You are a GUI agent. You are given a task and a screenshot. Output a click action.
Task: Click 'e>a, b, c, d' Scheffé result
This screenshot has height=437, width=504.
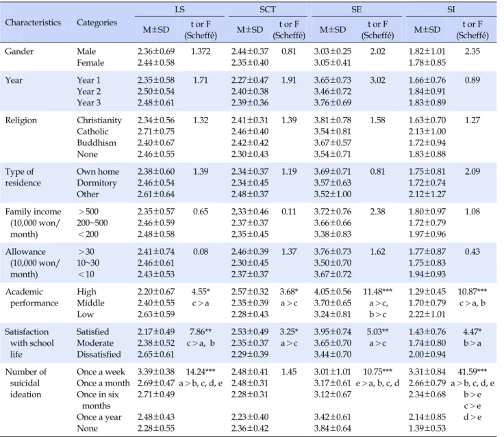[x=378, y=384]
